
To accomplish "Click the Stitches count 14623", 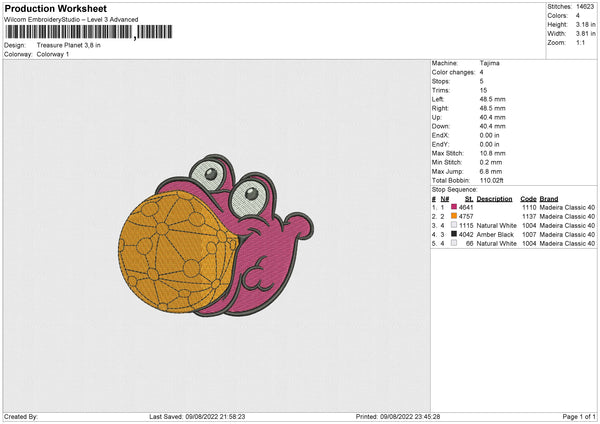I will [x=585, y=7].
